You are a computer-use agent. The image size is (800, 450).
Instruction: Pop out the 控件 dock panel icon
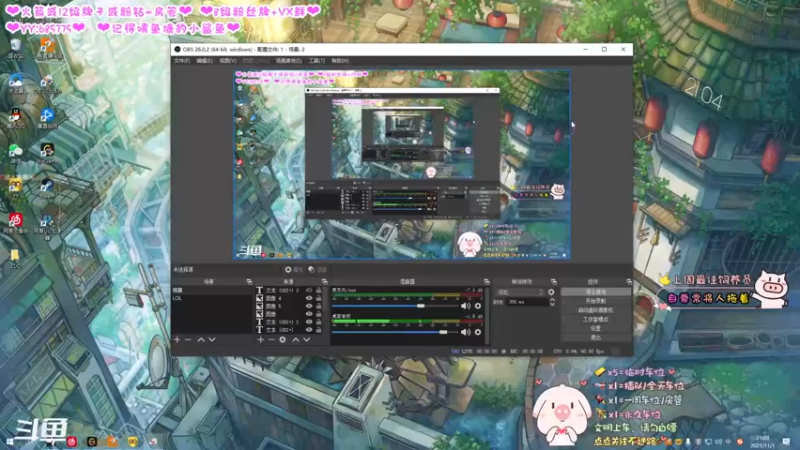(x=629, y=282)
